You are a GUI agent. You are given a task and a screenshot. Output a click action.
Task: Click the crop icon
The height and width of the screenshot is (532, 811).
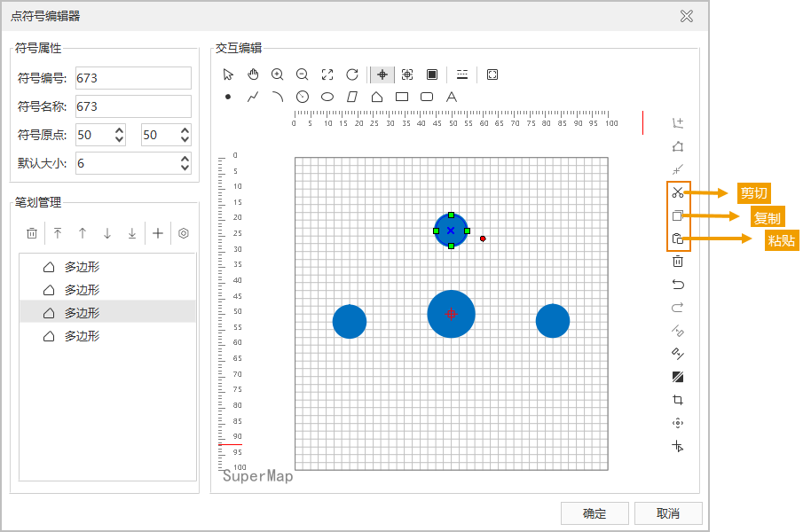pos(678,400)
